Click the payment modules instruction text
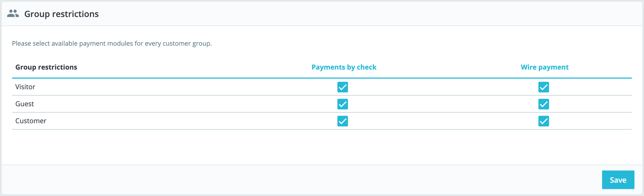Image resolution: width=644 pixels, height=196 pixels. (x=112, y=44)
